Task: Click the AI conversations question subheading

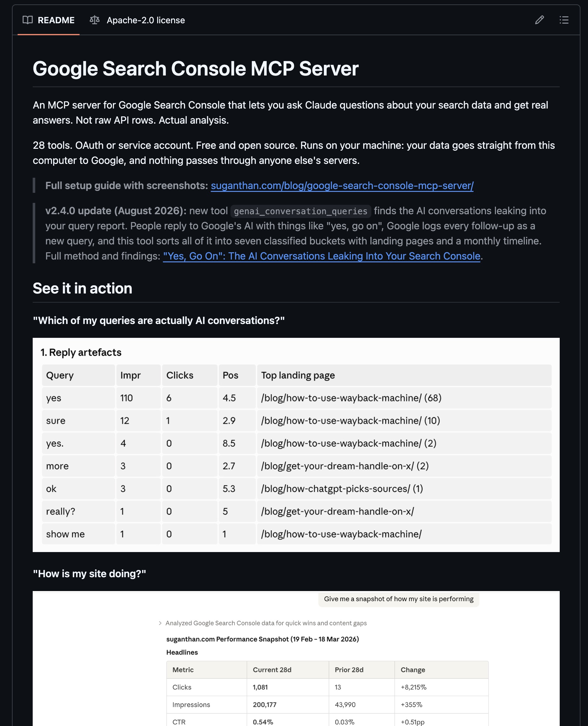Action: pyautogui.click(x=158, y=321)
